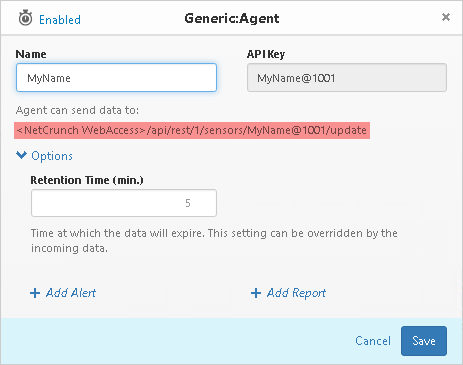Open the Add Report link
The image size is (463, 365).
pos(296,293)
